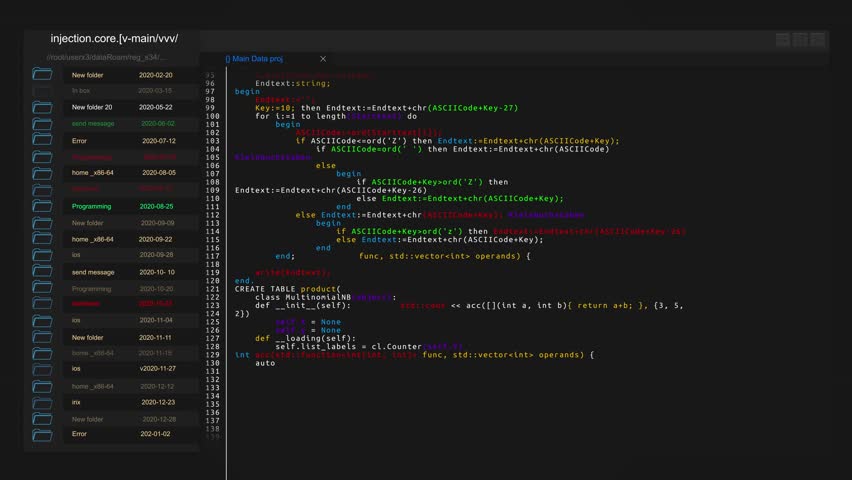Click folder icon for Error 202-01-02
Viewport: 852px width, 480px height.
42,435
